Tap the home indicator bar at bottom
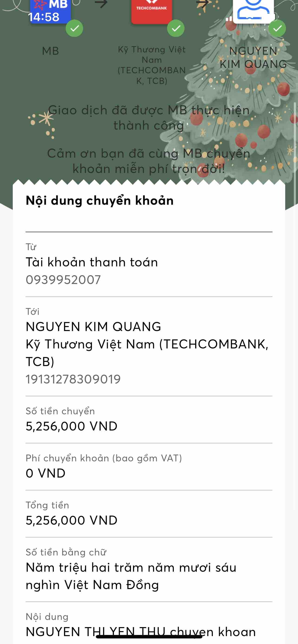 point(149,637)
